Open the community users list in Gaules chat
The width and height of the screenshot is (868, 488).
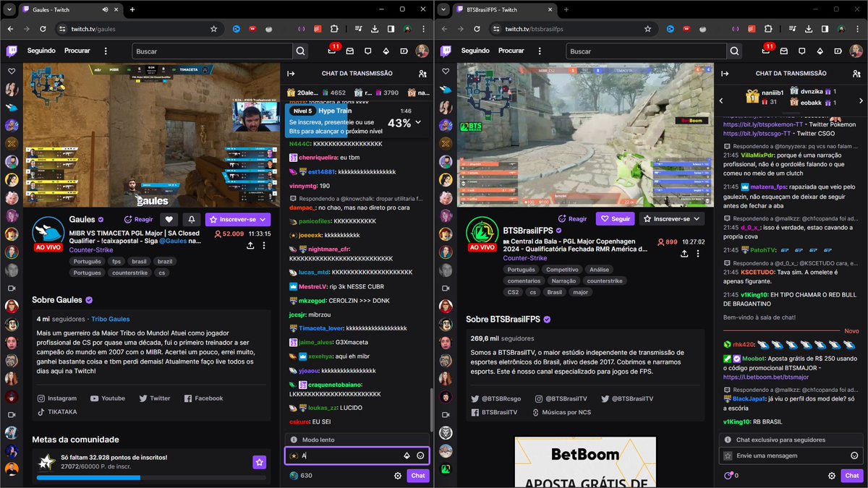point(422,72)
